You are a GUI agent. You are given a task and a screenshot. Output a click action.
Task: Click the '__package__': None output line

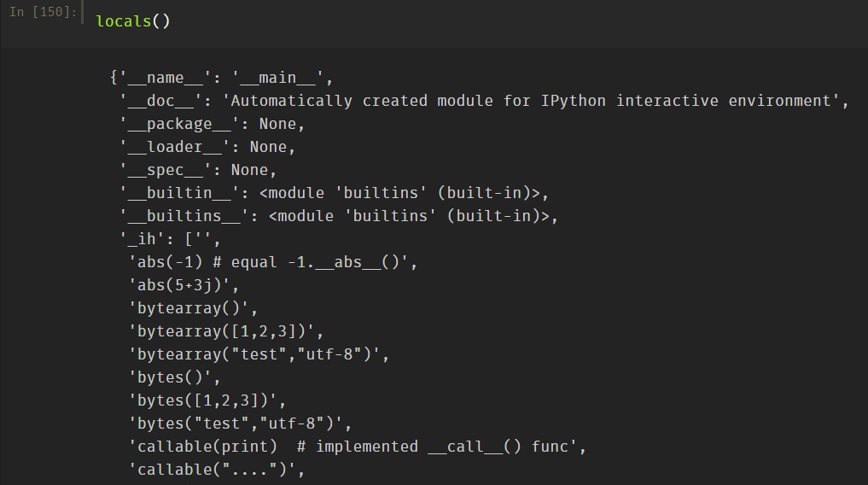click(212, 124)
